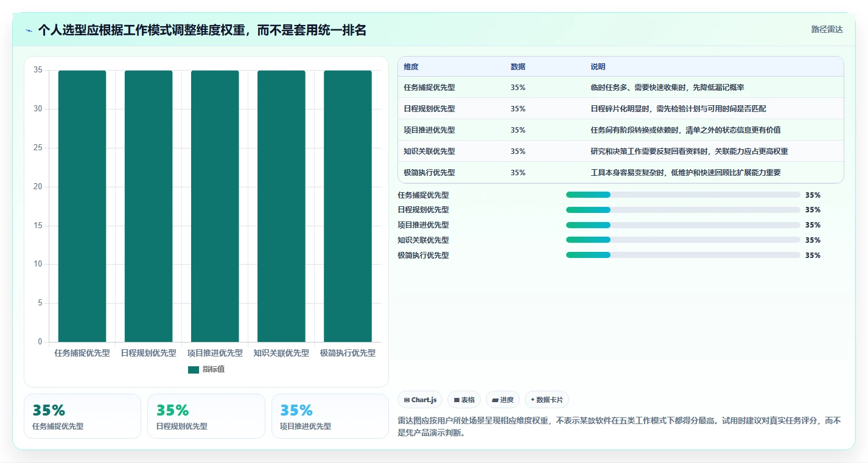Image resolution: width=868 pixels, height=463 pixels.
Task: Click the 表格 chip
Action: (464, 400)
